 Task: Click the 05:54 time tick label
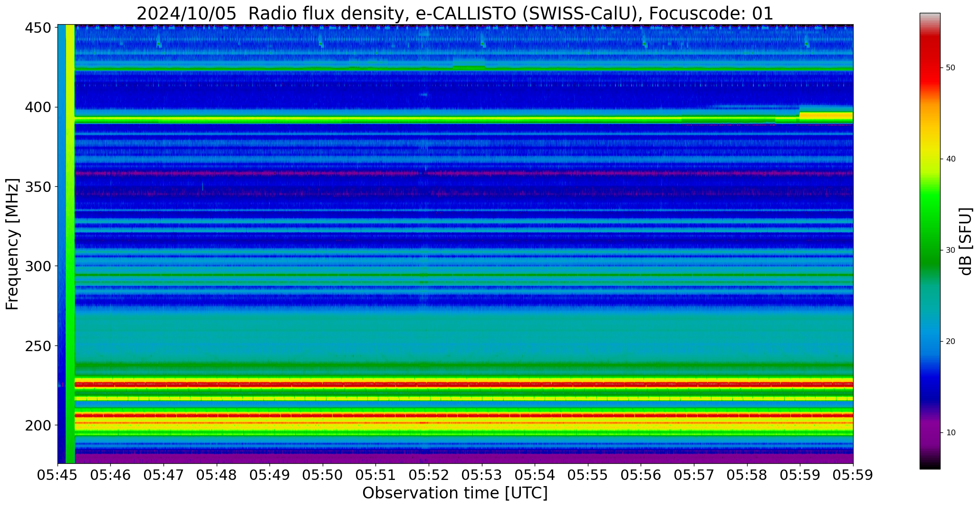[535, 475]
